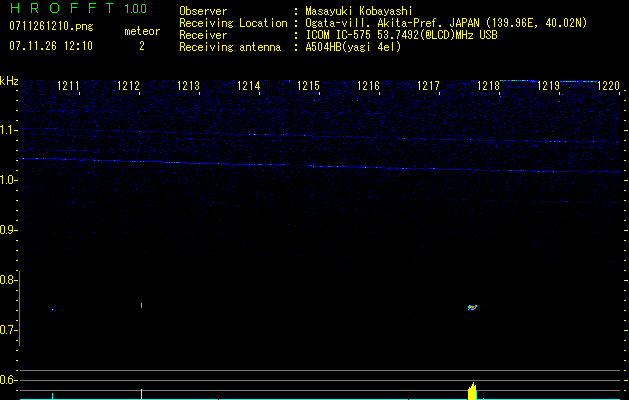
Task: Click the 0.8 kHz axis label
Action: 7,280
